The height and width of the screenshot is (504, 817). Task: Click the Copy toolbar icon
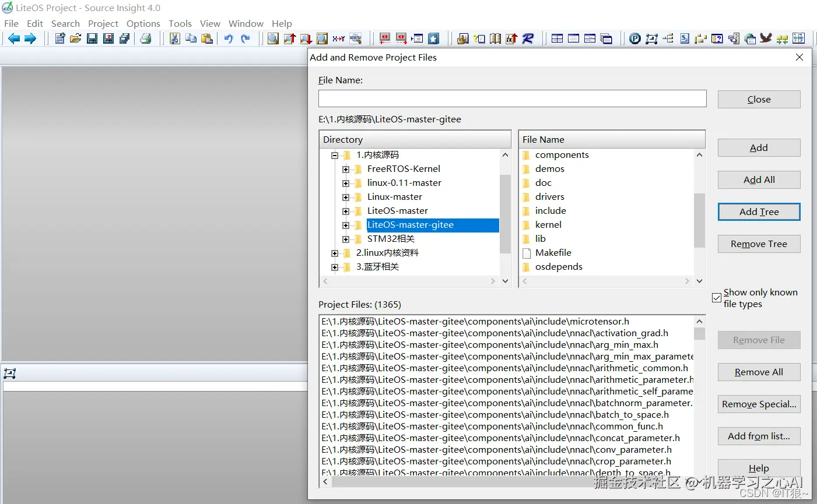coord(191,38)
